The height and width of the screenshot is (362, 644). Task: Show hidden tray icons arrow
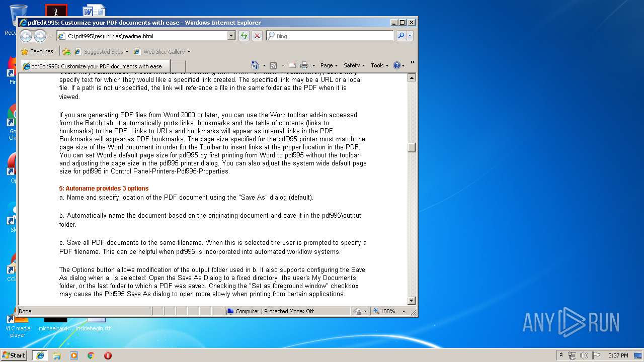561,355
